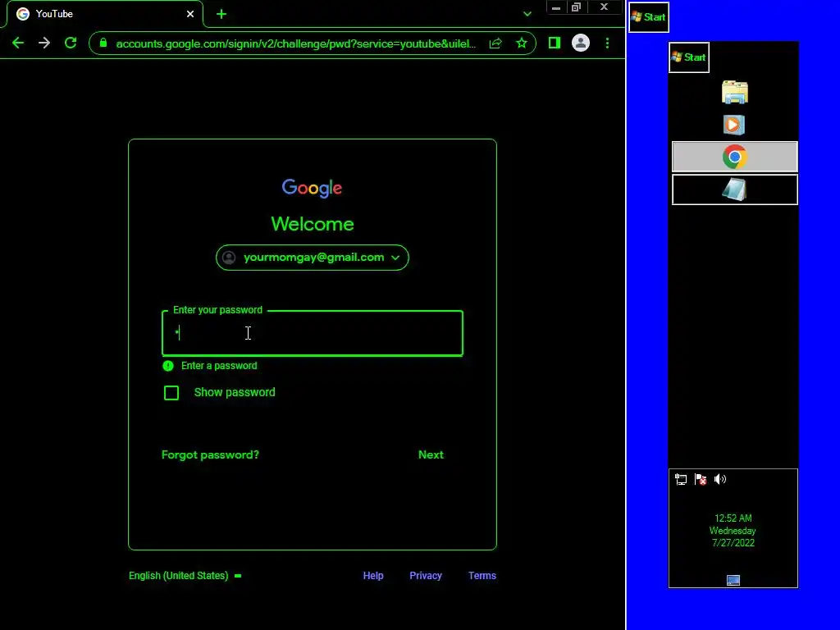This screenshot has width=840, height=630.
Task: Switch account via yourmomgay@gmail.com dropdown
Action: (313, 258)
